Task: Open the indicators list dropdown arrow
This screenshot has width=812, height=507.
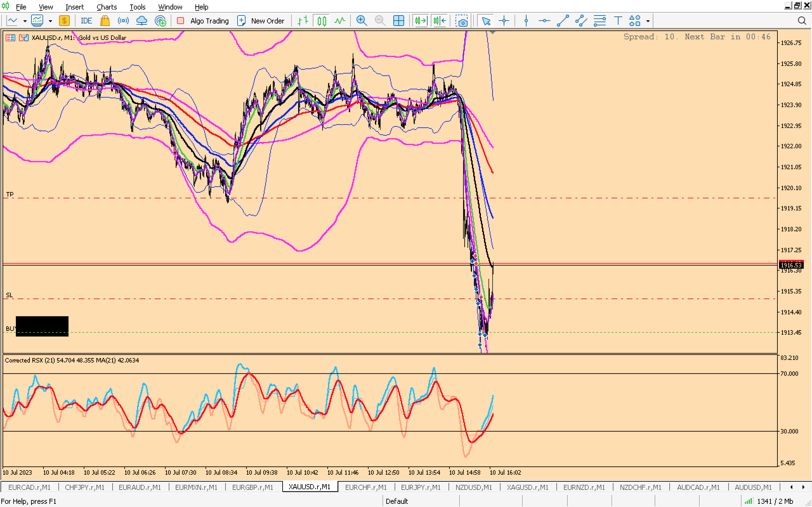Action: click(50, 21)
